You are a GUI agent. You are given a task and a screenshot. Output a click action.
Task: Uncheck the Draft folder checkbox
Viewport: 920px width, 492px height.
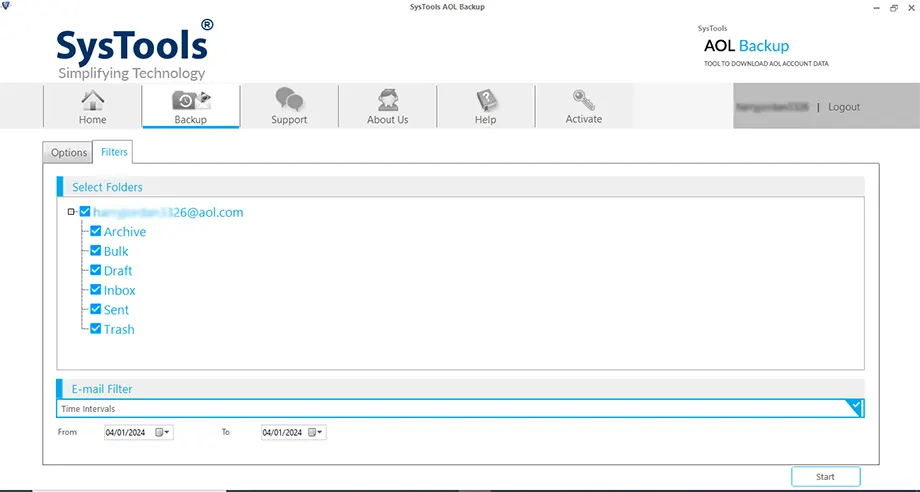click(96, 270)
